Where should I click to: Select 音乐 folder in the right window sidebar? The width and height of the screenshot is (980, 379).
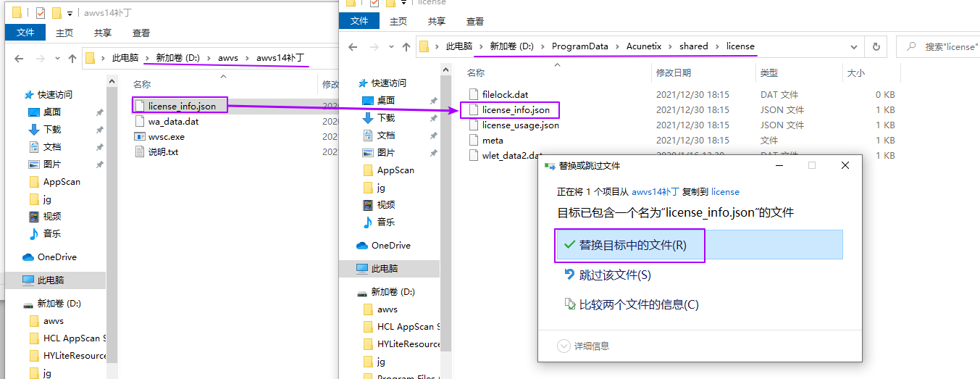pyautogui.click(x=385, y=222)
